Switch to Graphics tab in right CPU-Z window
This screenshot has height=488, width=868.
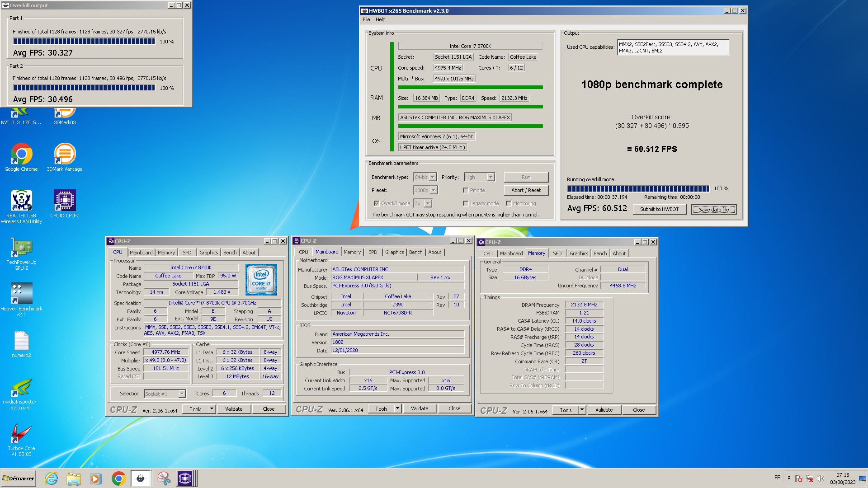[579, 253]
